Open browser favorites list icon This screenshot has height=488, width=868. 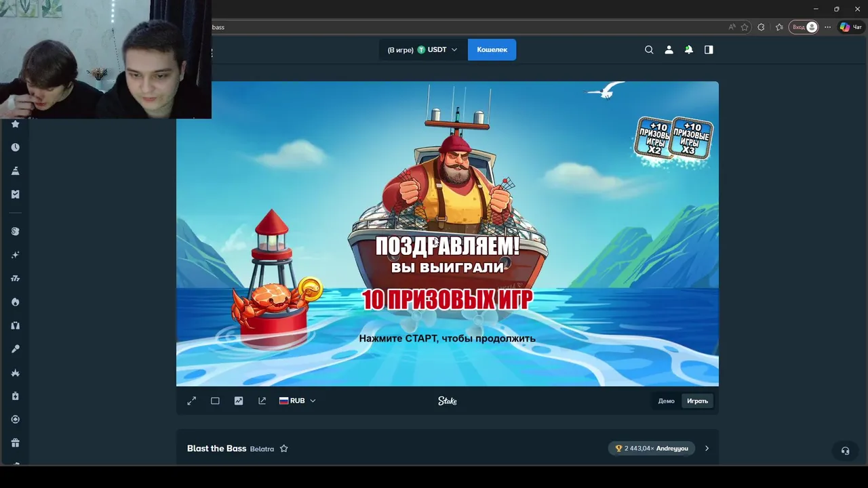pyautogui.click(x=779, y=27)
